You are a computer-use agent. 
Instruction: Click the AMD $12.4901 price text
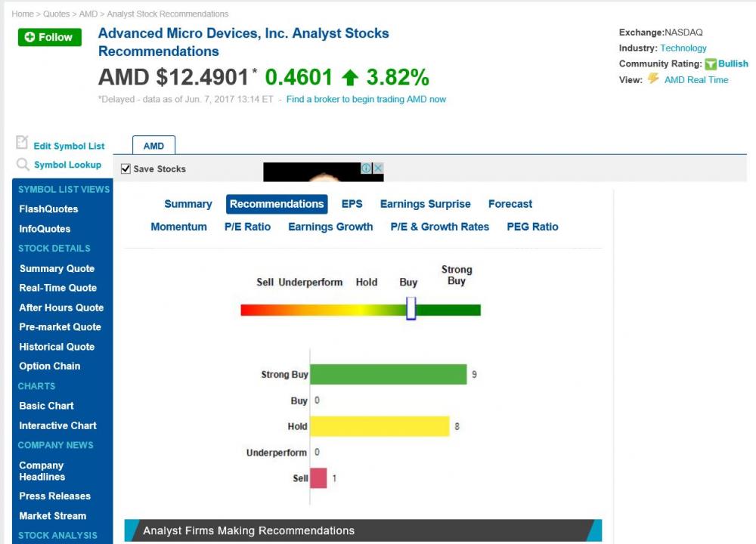173,77
